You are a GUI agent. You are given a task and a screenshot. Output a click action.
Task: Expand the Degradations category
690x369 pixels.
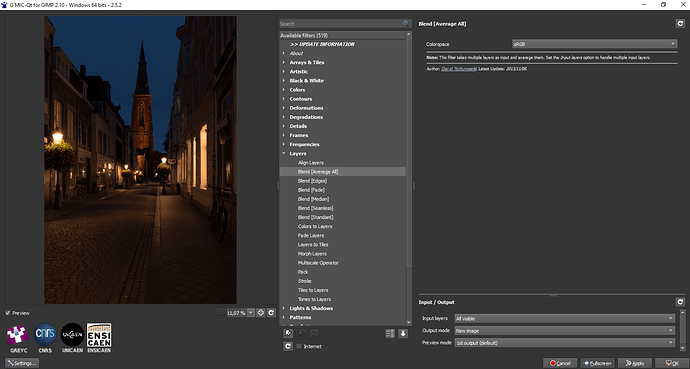[284, 117]
